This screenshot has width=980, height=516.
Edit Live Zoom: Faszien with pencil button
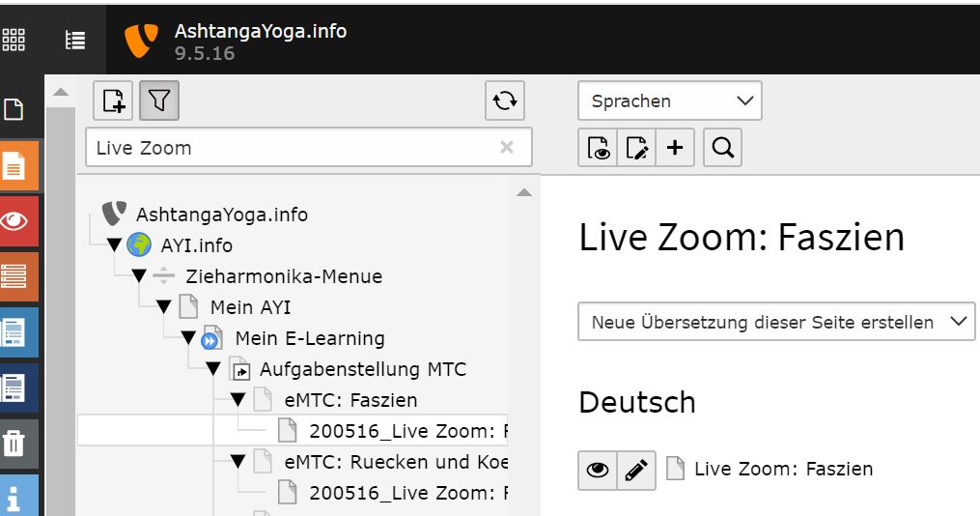point(636,470)
